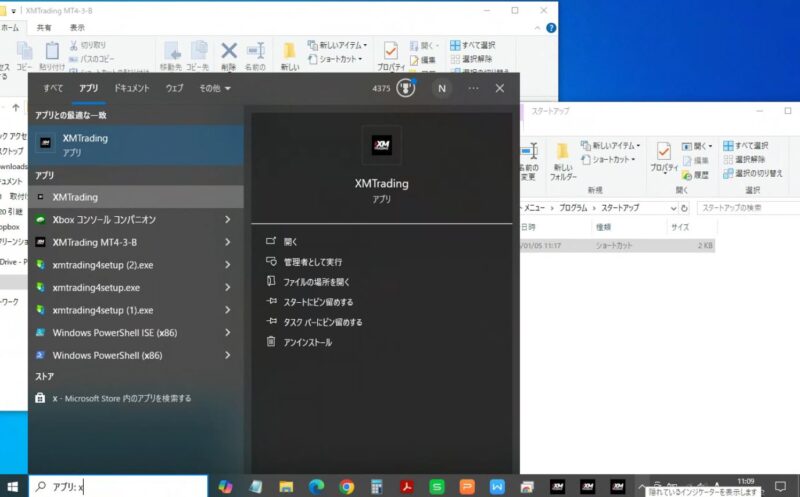Open the Microsoft Rewards trophy icon showing 4375
Screen dimensions: 800x497
click(406, 88)
